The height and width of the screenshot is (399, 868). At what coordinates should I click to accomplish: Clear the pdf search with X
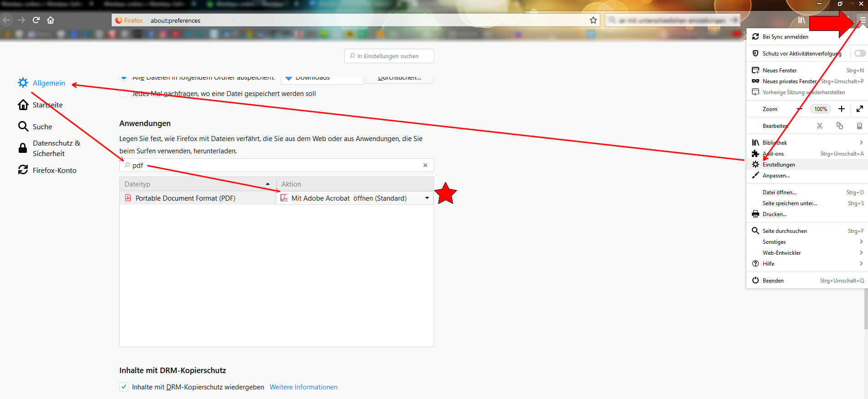pyautogui.click(x=425, y=165)
